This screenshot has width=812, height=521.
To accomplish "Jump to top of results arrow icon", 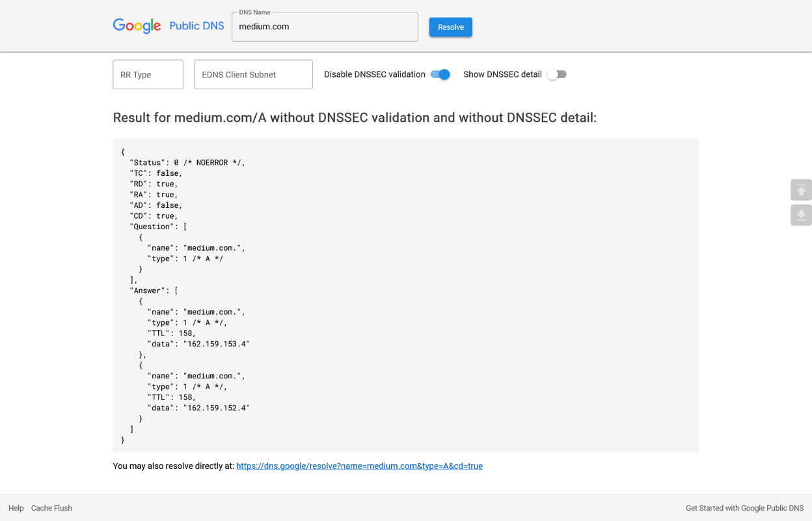I will [x=801, y=190].
